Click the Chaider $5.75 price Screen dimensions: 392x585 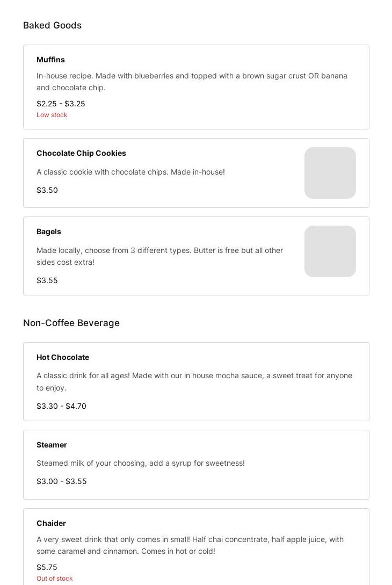pos(47,567)
